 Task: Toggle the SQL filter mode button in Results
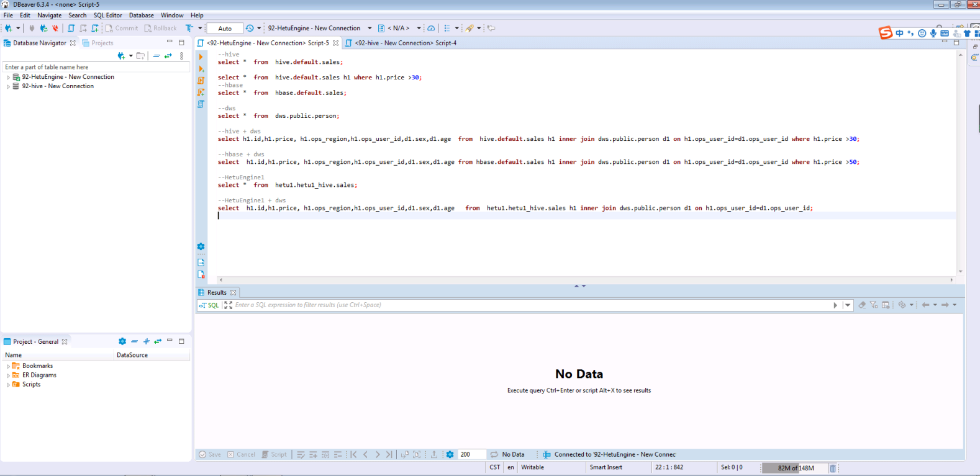[x=209, y=305]
